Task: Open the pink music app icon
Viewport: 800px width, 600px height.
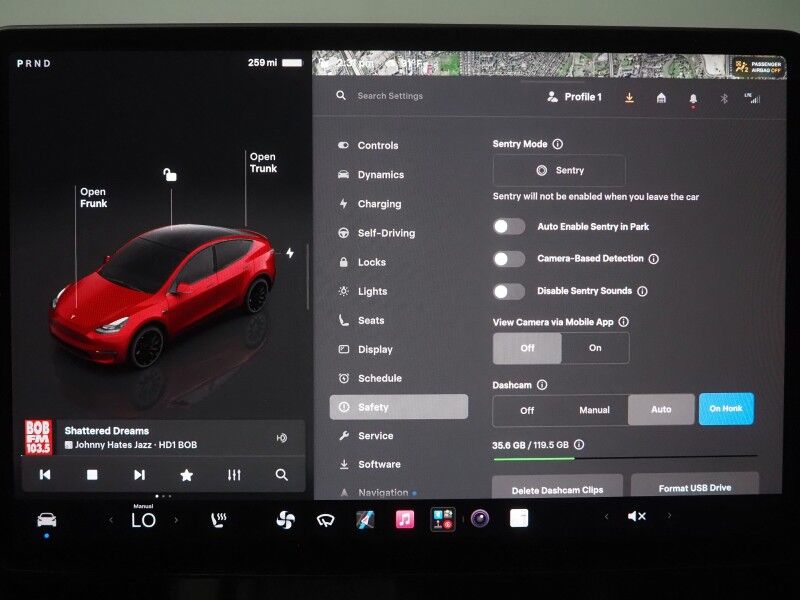Action: pyautogui.click(x=405, y=519)
